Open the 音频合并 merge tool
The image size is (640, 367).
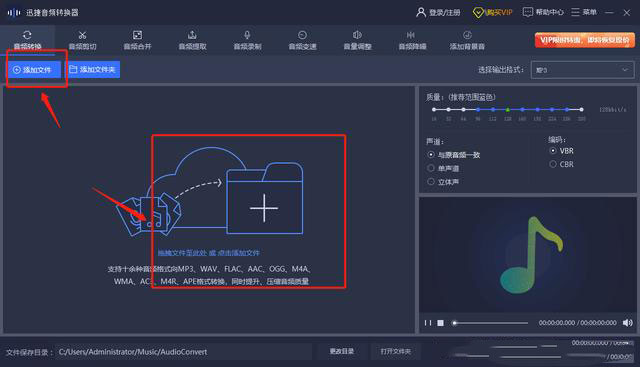[x=138, y=40]
